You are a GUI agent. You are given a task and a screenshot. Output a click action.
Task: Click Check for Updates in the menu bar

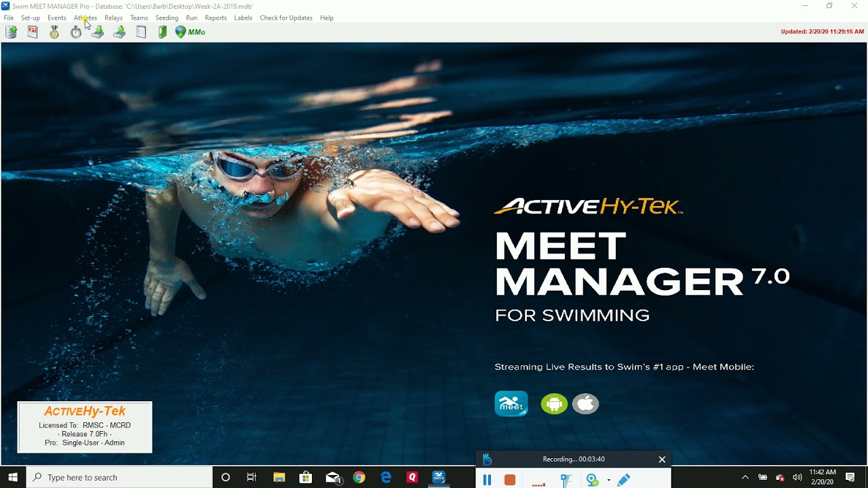(x=286, y=18)
